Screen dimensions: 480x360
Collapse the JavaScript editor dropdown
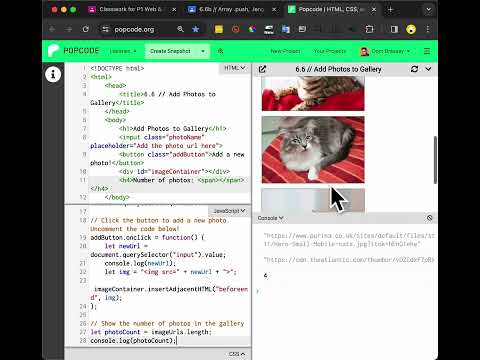pos(229,211)
